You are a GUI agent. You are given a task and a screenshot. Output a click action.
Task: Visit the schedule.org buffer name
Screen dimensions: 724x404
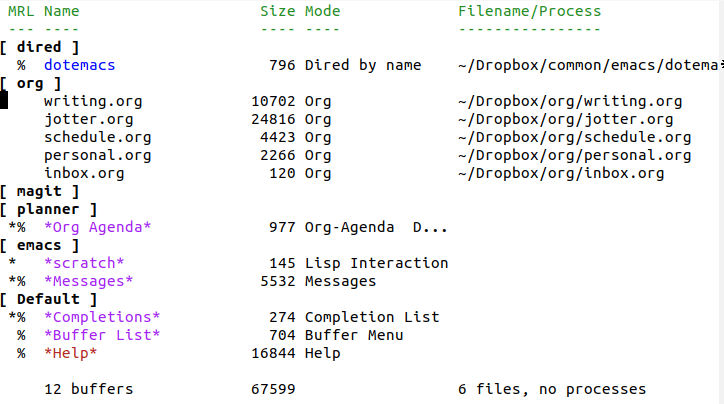tap(97, 137)
